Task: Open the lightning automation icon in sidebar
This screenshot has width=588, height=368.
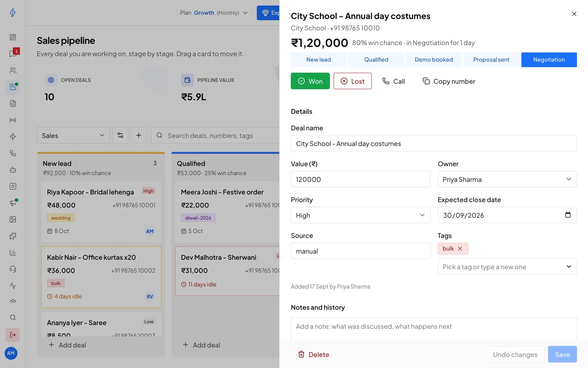Action: pyautogui.click(x=13, y=136)
